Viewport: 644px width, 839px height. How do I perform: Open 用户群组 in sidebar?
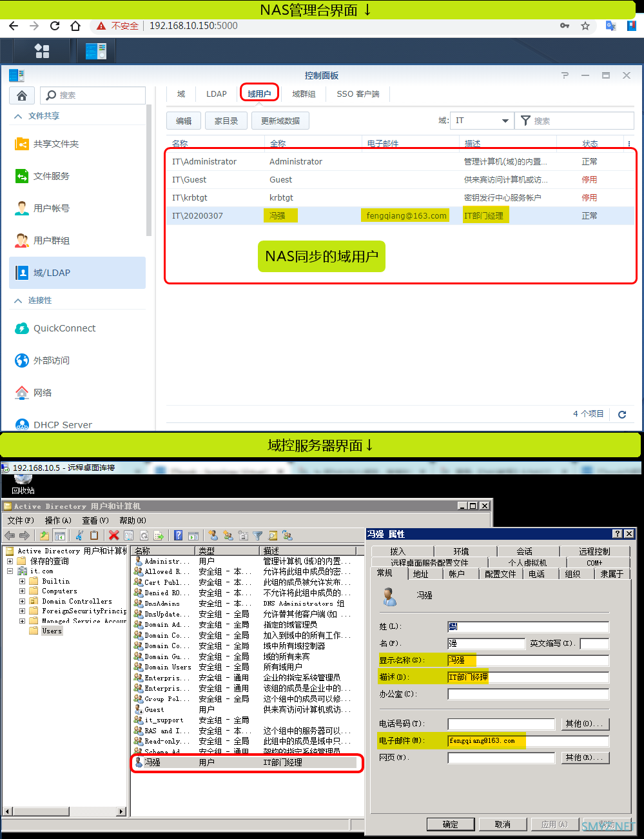[77, 241]
